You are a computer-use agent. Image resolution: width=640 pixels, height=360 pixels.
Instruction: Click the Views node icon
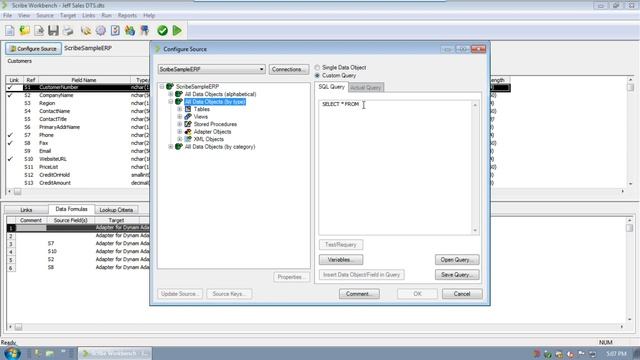[x=188, y=117]
